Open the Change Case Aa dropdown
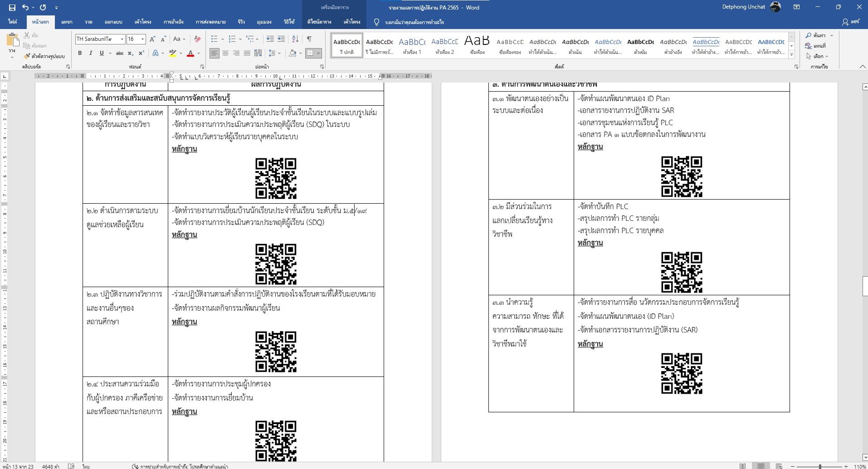The width and height of the screenshot is (868, 469). 179,39
